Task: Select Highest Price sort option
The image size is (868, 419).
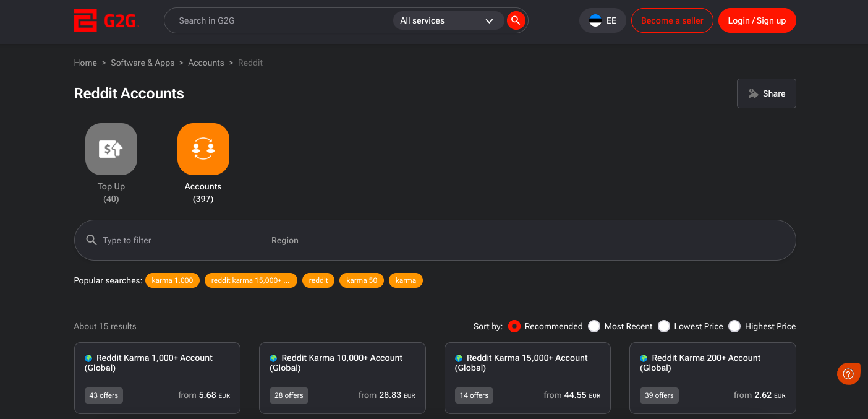Action: (x=734, y=326)
